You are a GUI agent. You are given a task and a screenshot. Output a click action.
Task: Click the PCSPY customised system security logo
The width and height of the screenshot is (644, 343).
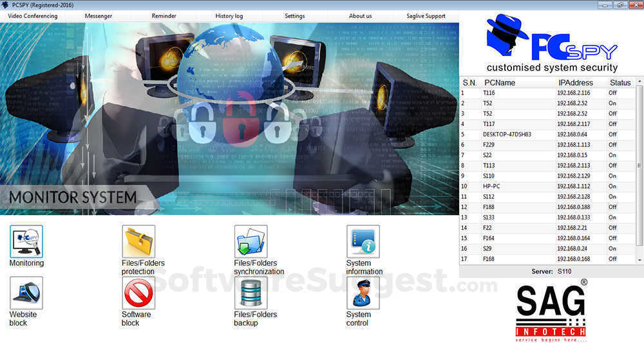point(552,43)
